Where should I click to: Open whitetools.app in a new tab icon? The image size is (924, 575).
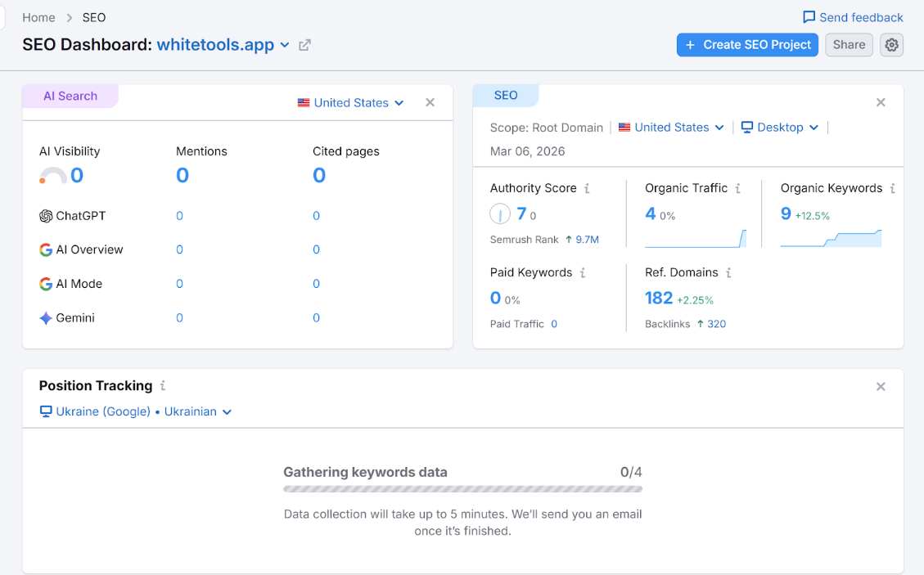304,45
